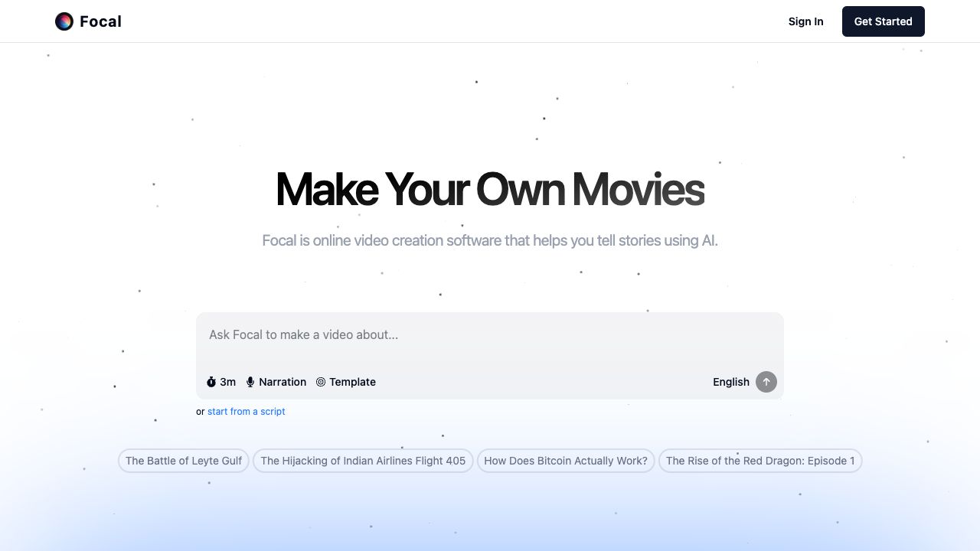Open the Sign In page
980x551 pixels.
[x=805, y=21]
